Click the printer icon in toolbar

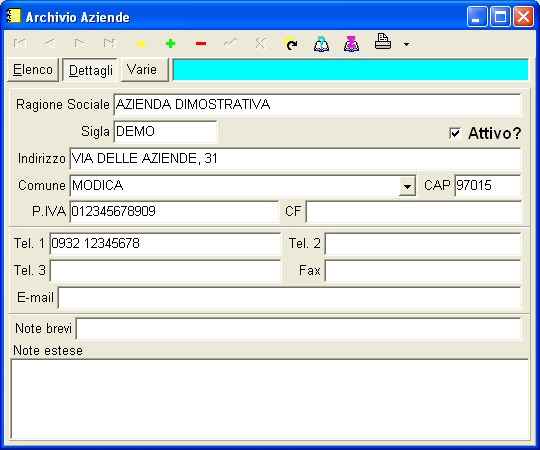coord(383,42)
